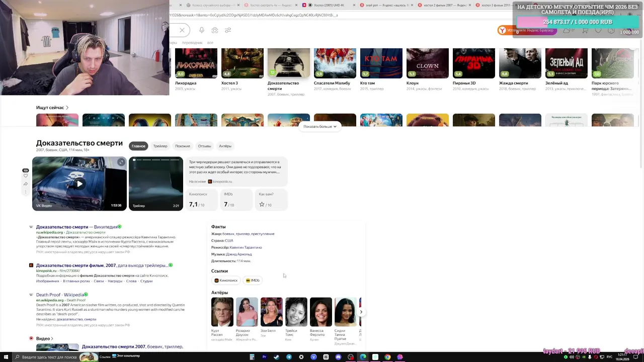Like the film with heart icon
The image size is (644, 362).
[x=26, y=176]
